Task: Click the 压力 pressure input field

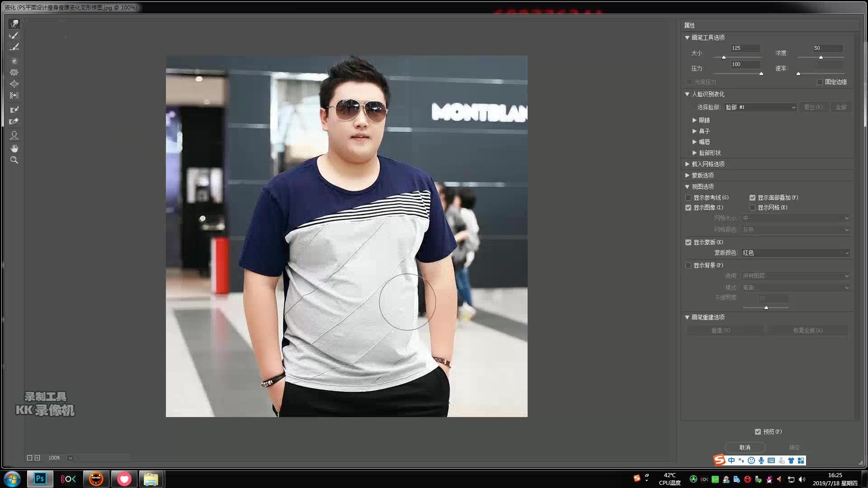Action: tap(745, 65)
